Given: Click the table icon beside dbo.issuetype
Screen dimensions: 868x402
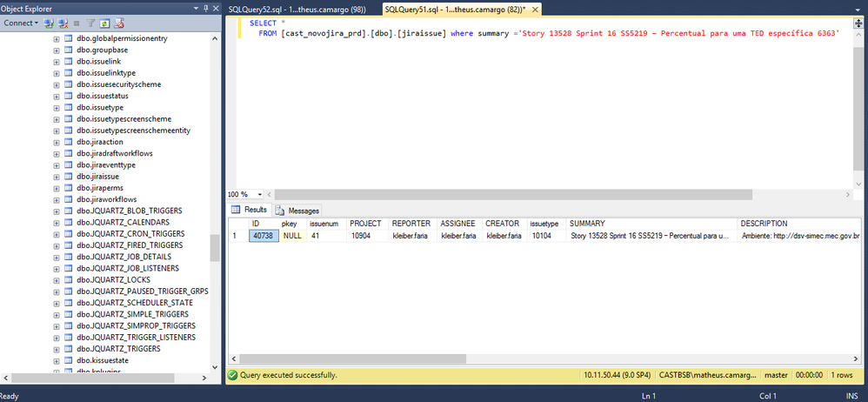Looking at the screenshot, I should [69, 107].
